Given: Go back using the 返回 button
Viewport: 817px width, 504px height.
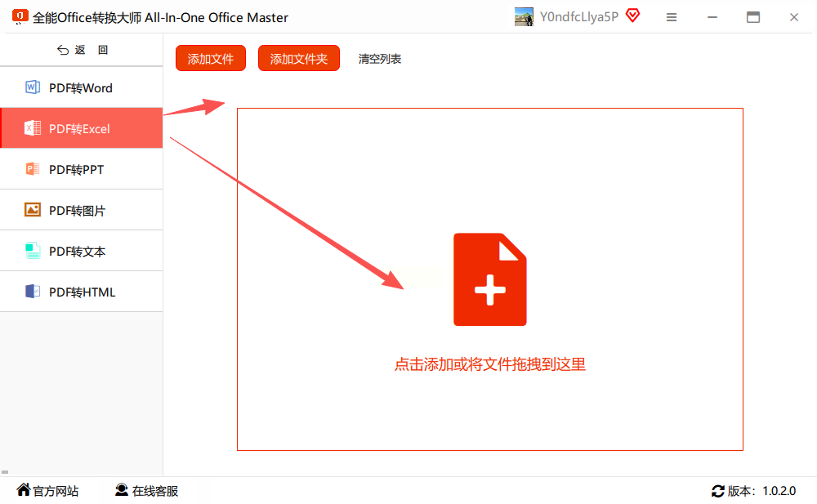Looking at the screenshot, I should coord(82,50).
